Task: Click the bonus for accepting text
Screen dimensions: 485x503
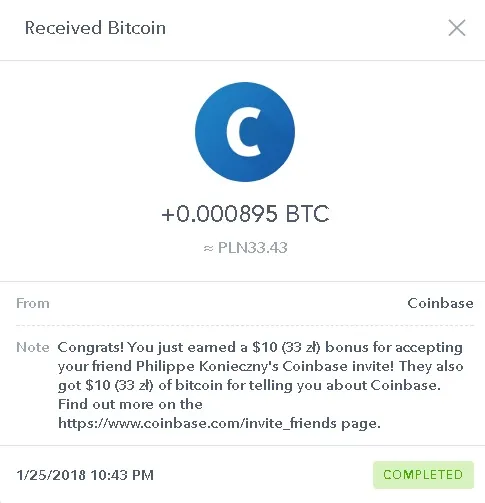Action: pyautogui.click(x=394, y=347)
